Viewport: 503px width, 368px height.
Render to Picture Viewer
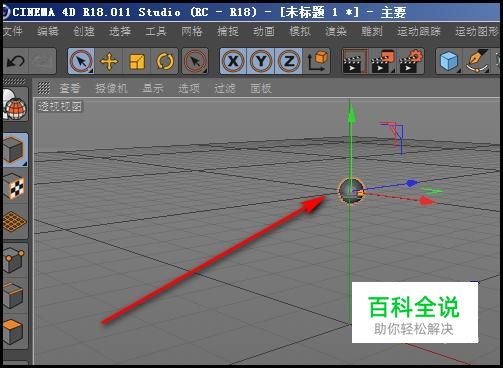pyautogui.click(x=383, y=61)
